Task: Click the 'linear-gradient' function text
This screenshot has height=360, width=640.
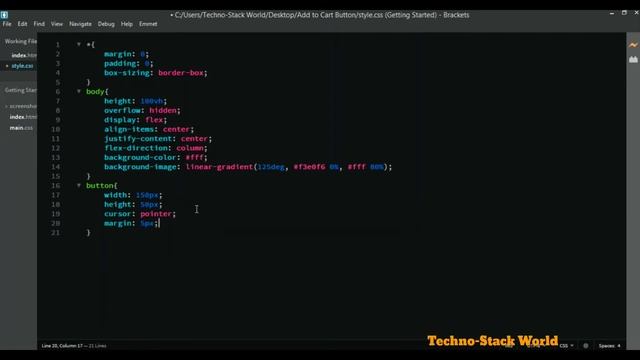Action: click(x=220, y=167)
